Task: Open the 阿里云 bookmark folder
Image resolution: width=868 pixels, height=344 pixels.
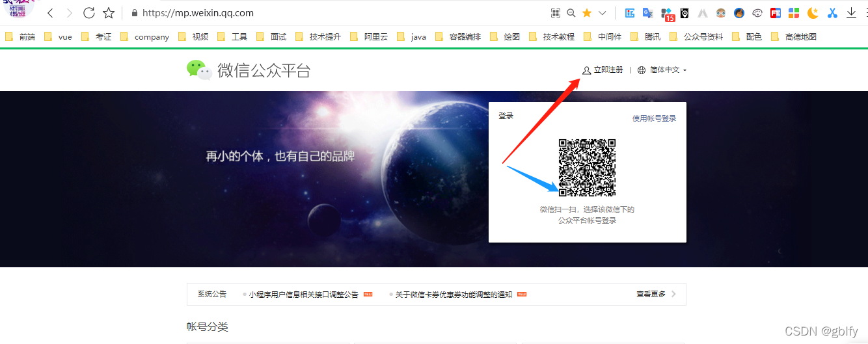Action: (369, 37)
